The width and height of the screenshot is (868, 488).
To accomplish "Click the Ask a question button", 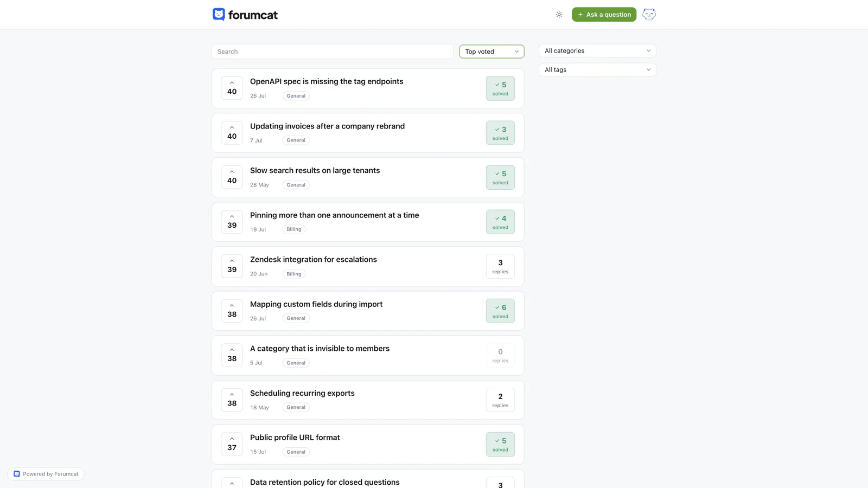I will tap(604, 15).
